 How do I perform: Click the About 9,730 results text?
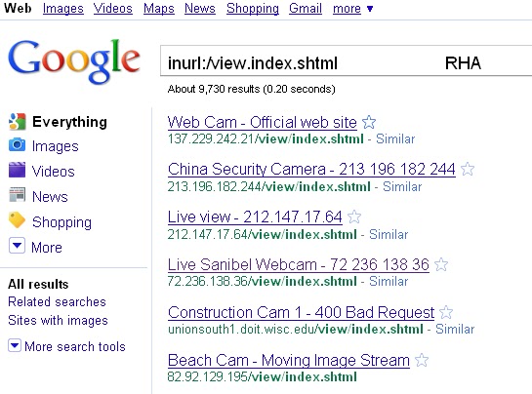(252, 89)
